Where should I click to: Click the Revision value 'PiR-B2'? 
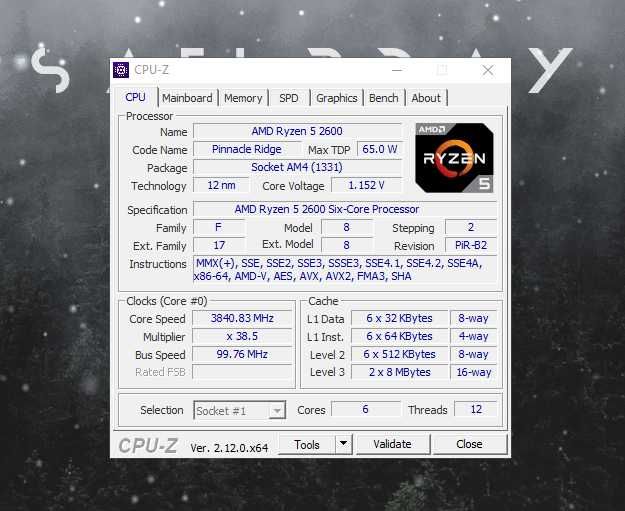(x=471, y=245)
